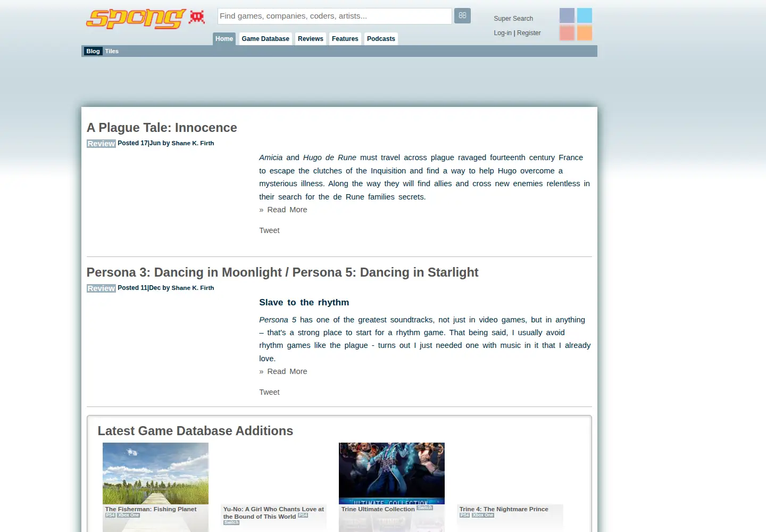Select the Blog sub-menu item

click(x=93, y=51)
